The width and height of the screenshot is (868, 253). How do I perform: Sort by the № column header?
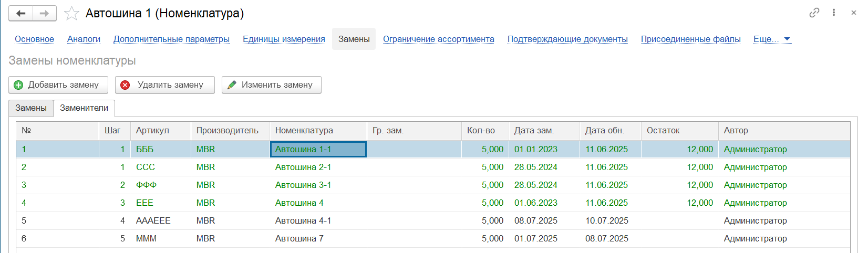58,130
